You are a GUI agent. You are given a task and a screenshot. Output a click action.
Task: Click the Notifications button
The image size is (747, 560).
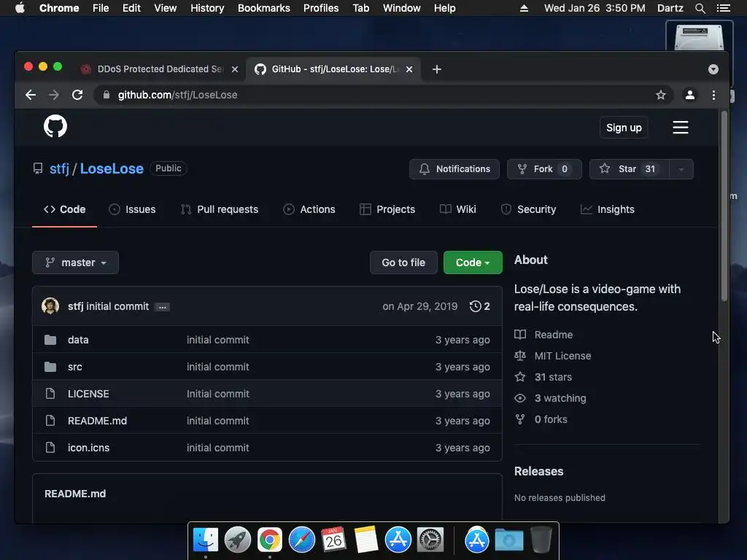pyautogui.click(x=454, y=169)
